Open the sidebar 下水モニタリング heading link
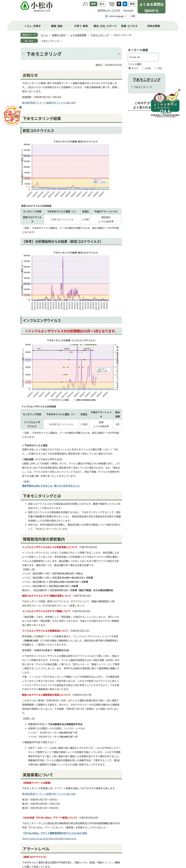 (x=146, y=80)
